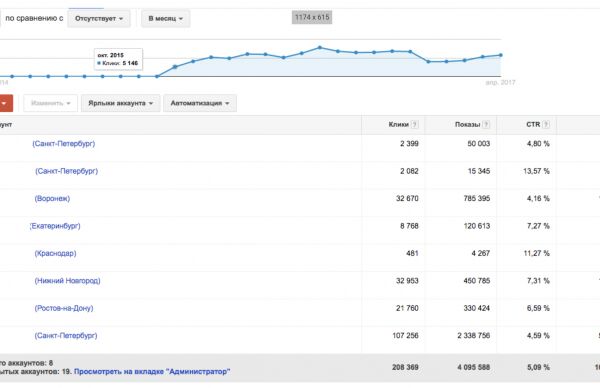Open the В месяц period dropdown
Screen dimensions: 600x388
point(165,18)
